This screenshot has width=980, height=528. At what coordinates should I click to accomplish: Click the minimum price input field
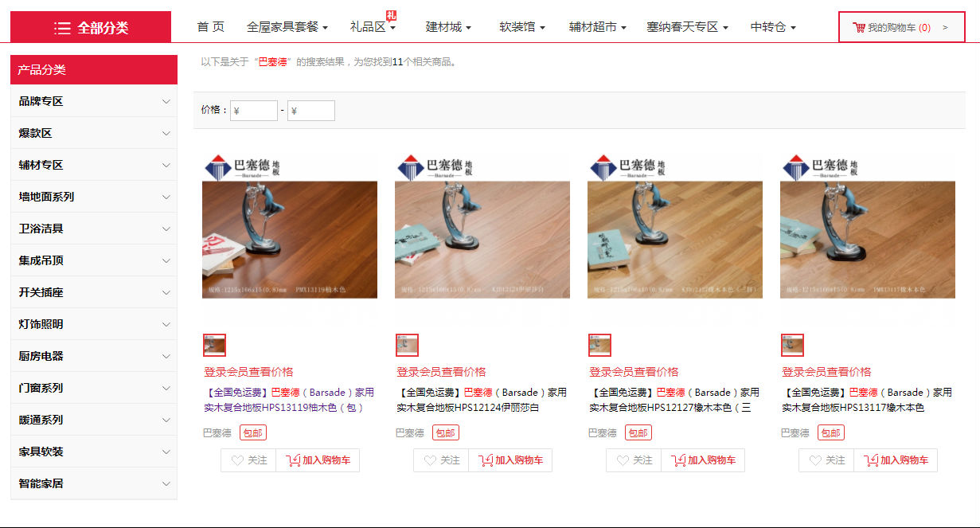point(254,111)
